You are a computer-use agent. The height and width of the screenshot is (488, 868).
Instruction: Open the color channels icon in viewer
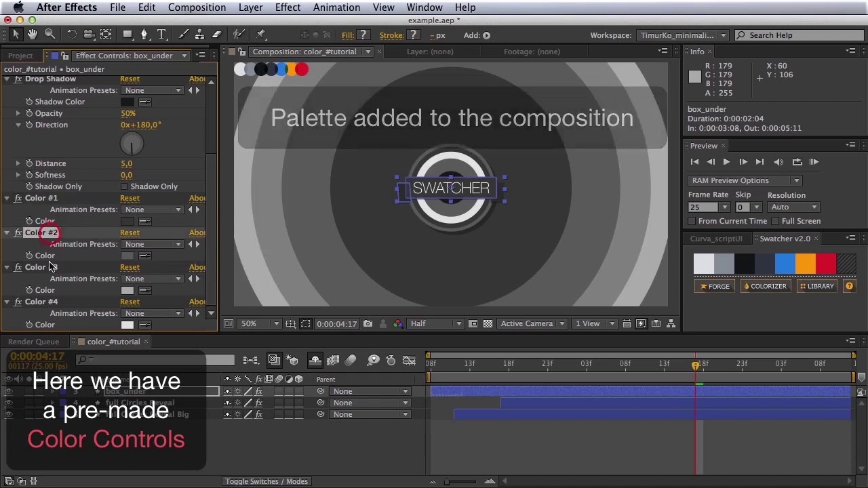click(x=397, y=324)
